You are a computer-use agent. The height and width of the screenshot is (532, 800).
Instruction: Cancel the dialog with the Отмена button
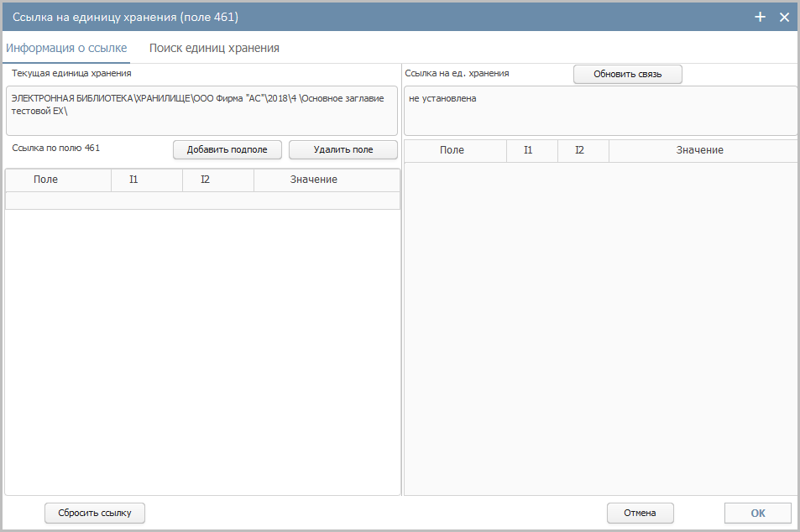coord(640,513)
